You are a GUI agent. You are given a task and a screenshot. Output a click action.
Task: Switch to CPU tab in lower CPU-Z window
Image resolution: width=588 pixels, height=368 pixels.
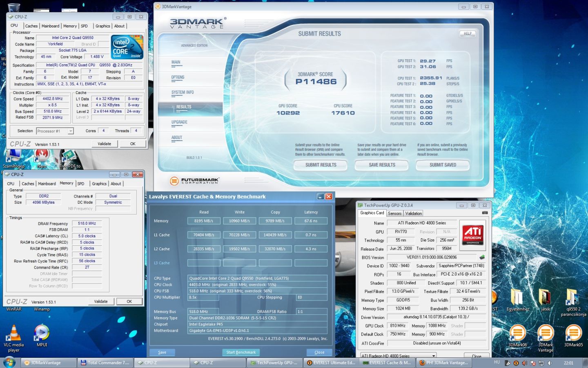point(11,184)
